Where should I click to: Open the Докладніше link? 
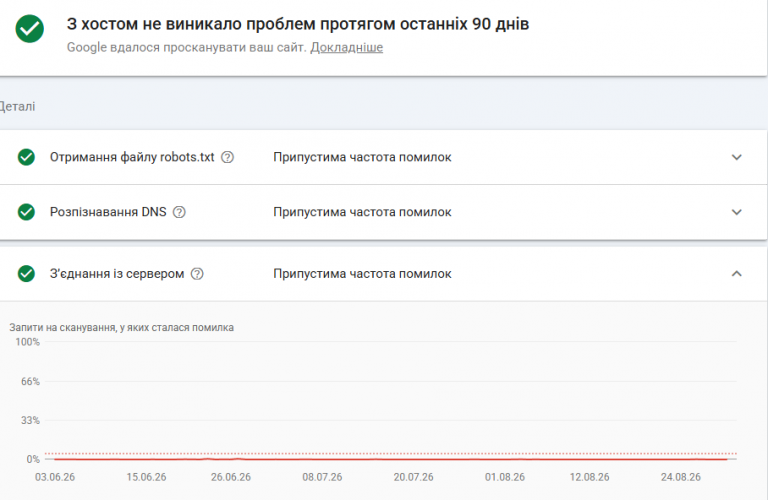tap(346, 48)
